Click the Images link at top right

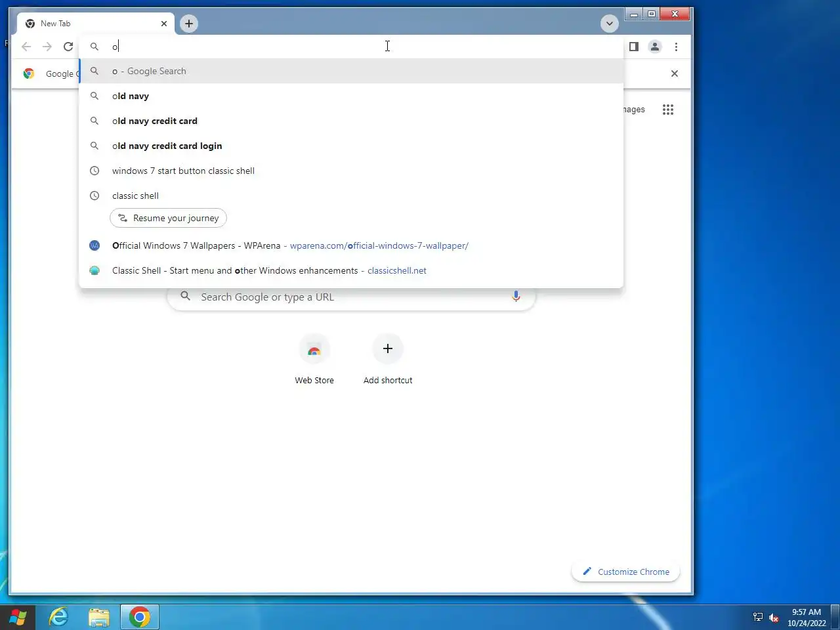click(x=634, y=110)
